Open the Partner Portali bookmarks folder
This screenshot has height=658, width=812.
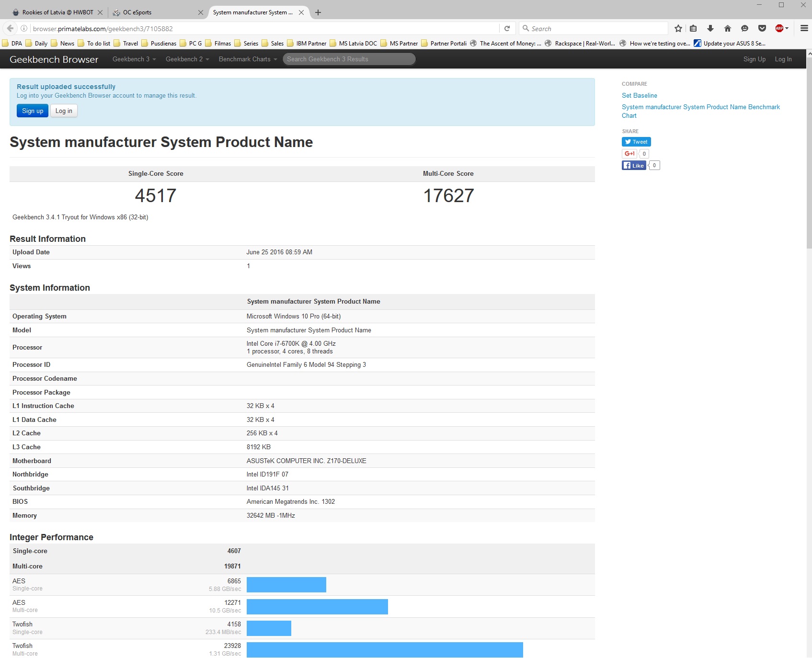click(x=444, y=43)
